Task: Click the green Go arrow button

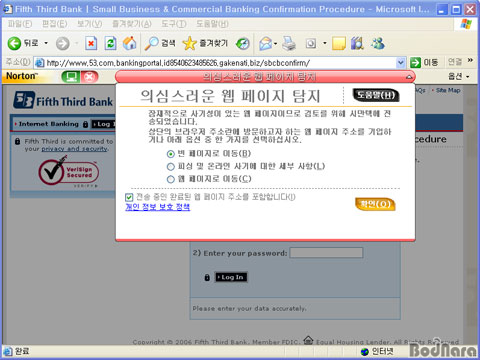Action: [x=415, y=62]
